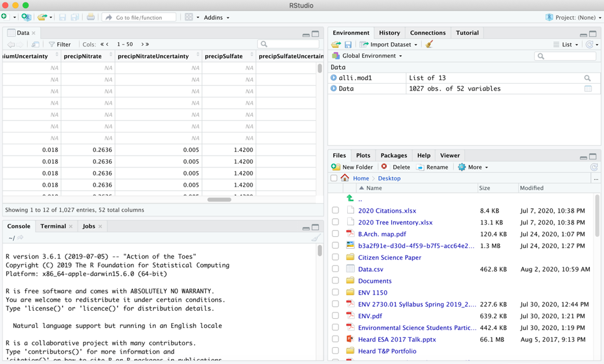Open the Addins dropdown menu
The height and width of the screenshot is (364, 604).
(x=216, y=17)
